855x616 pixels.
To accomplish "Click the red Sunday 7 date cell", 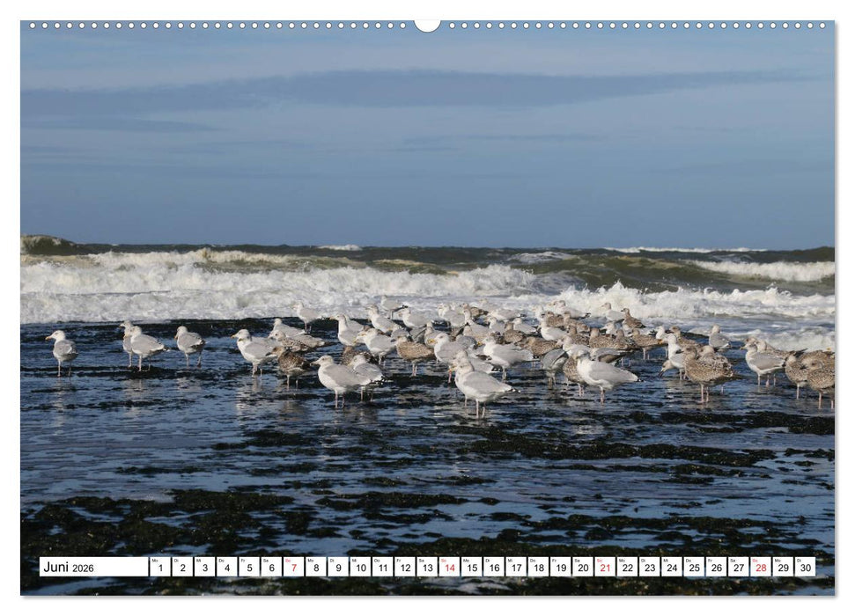I will 295,570.
